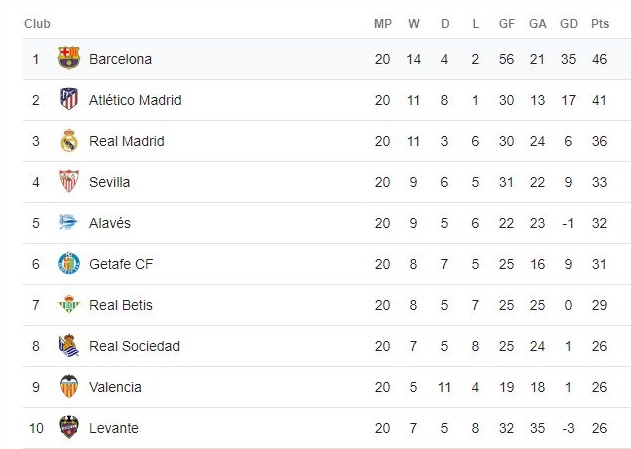Click the Alavés club crest icon
This screenshot has width=631, height=449.
[x=68, y=222]
